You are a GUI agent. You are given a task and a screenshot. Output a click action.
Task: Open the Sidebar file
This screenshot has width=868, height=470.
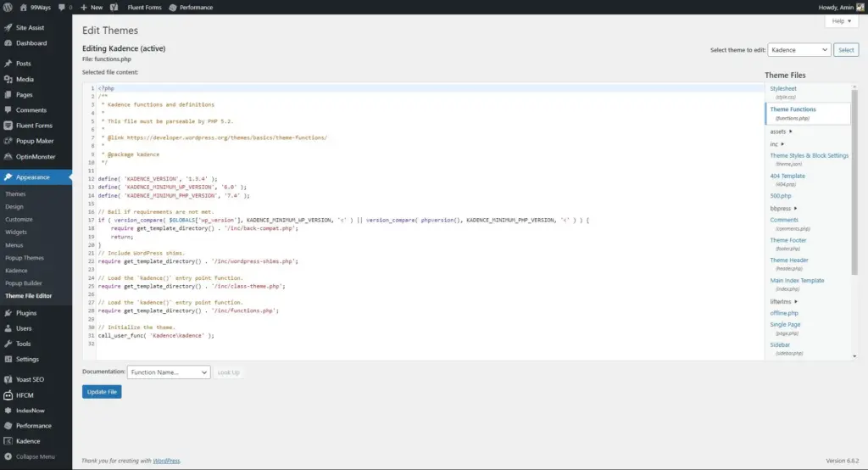coord(780,345)
